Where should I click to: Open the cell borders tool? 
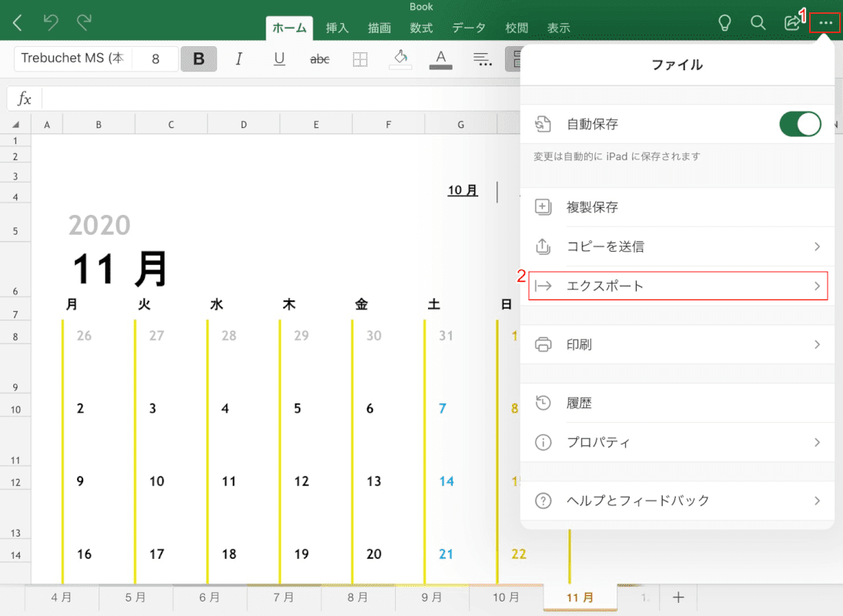click(360, 59)
